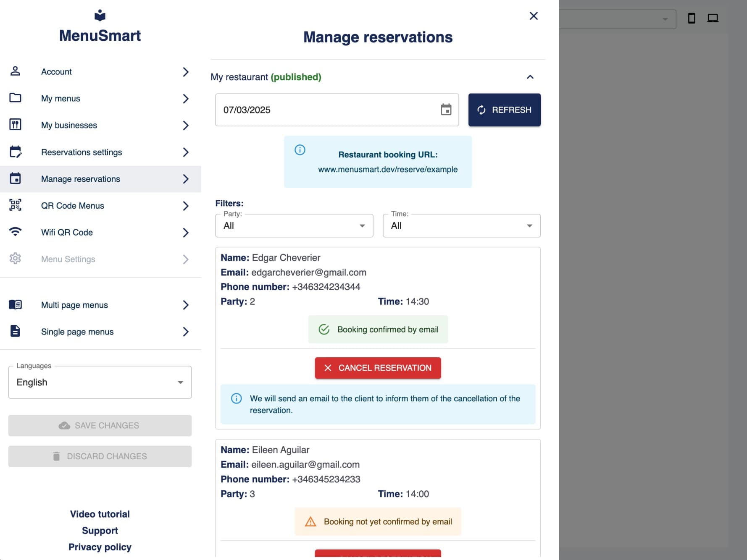The image size is (747, 560).
Task: Select the Manage reservations calendar icon
Action: pos(16,178)
